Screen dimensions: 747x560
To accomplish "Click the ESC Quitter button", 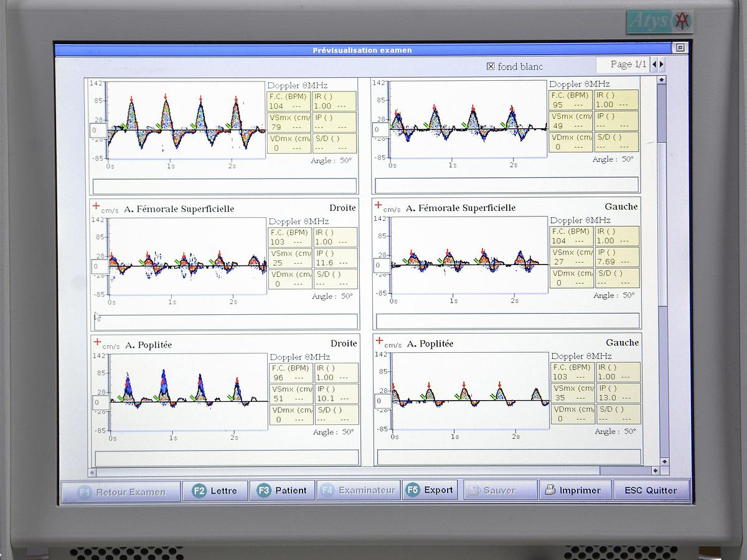I will [651, 490].
